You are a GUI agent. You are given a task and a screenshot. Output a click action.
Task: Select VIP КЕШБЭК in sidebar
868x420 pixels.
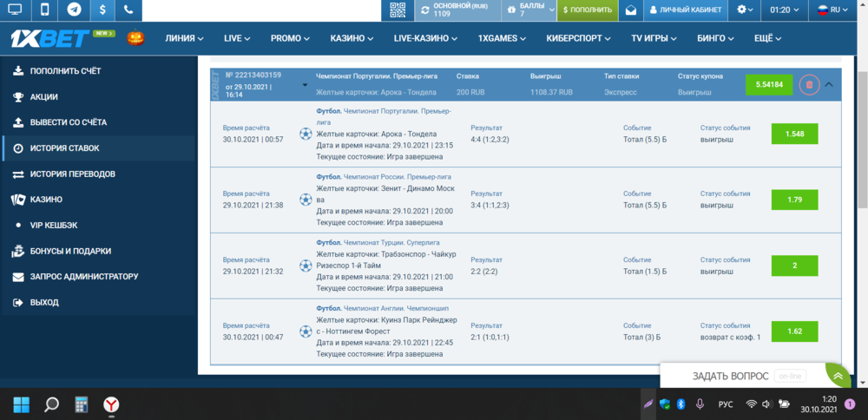point(99,226)
